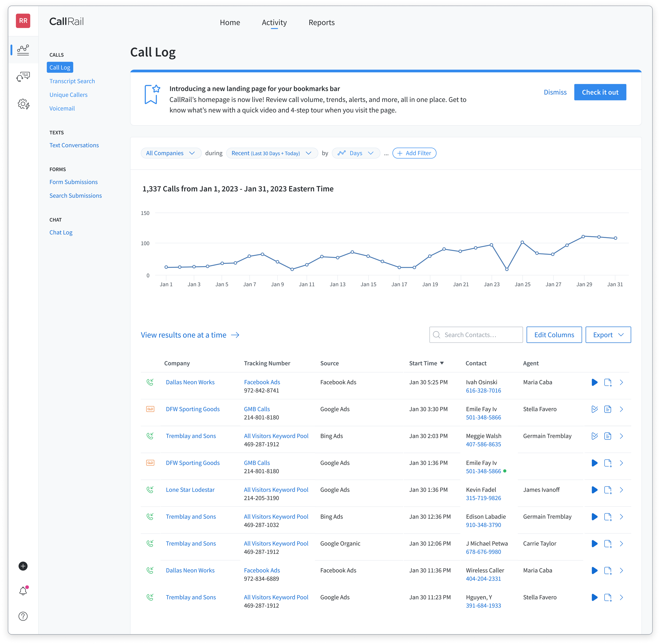The height and width of the screenshot is (644, 660).
Task: Open note icon for Emile Fay Iv 3:30 PM call
Action: (x=607, y=409)
